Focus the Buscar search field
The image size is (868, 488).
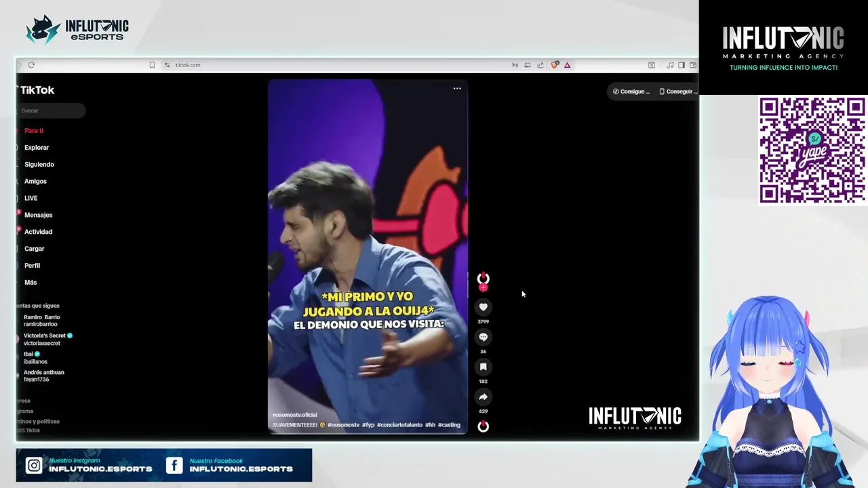tap(52, 110)
